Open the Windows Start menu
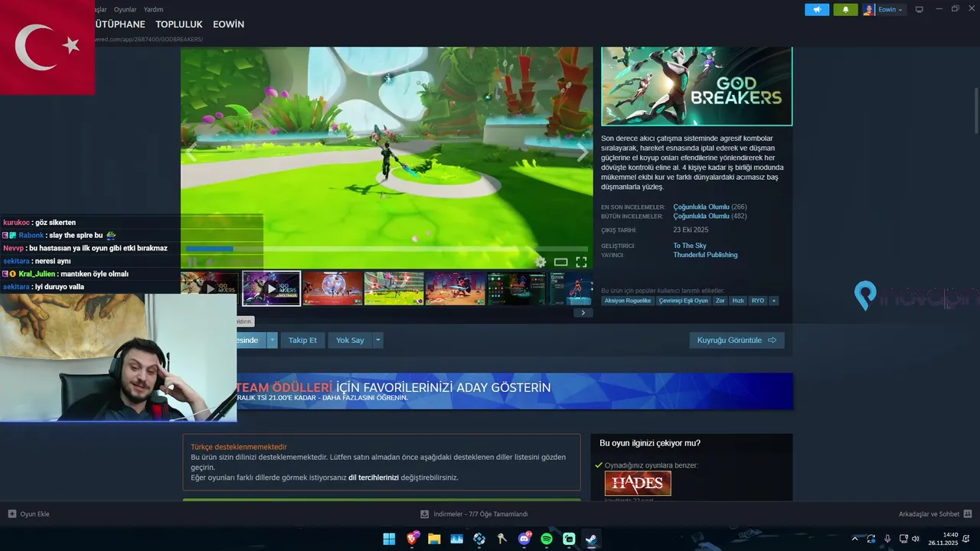Viewport: 980px width, 551px height. (389, 539)
